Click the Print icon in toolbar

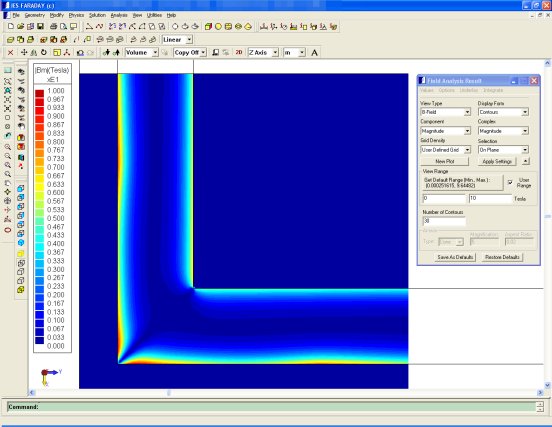click(x=54, y=26)
